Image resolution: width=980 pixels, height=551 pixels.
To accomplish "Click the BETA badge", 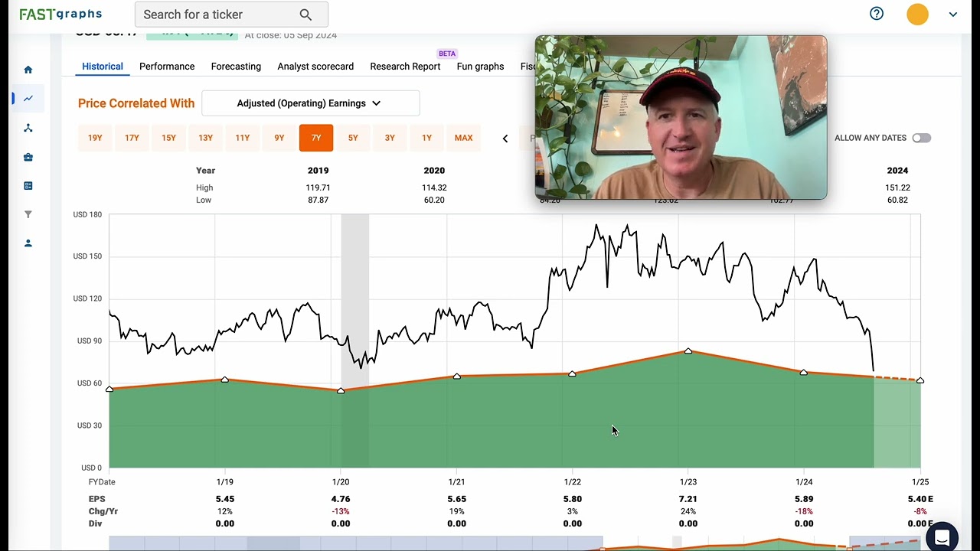I will point(447,54).
